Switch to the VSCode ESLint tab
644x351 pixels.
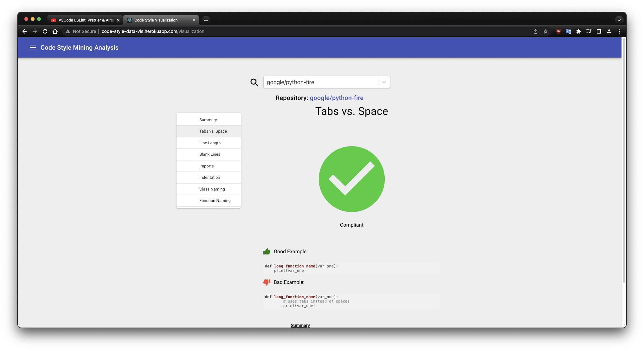[86, 20]
